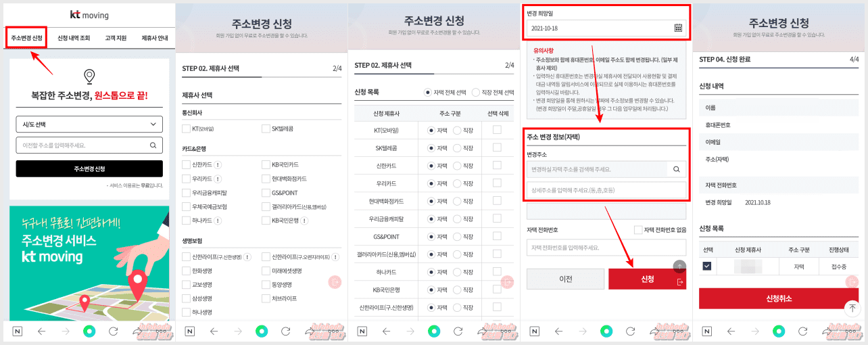Click the black 주소변경 신청 button
Viewport: 868px width, 345px height.
click(x=89, y=168)
